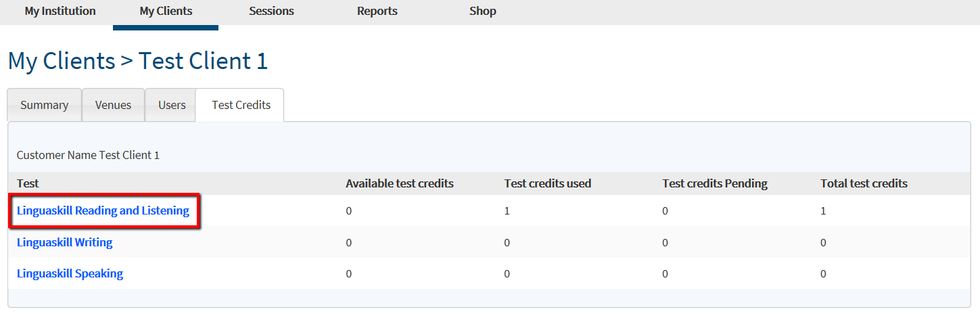
Task: Switch to the Venues tab
Action: coord(114,105)
